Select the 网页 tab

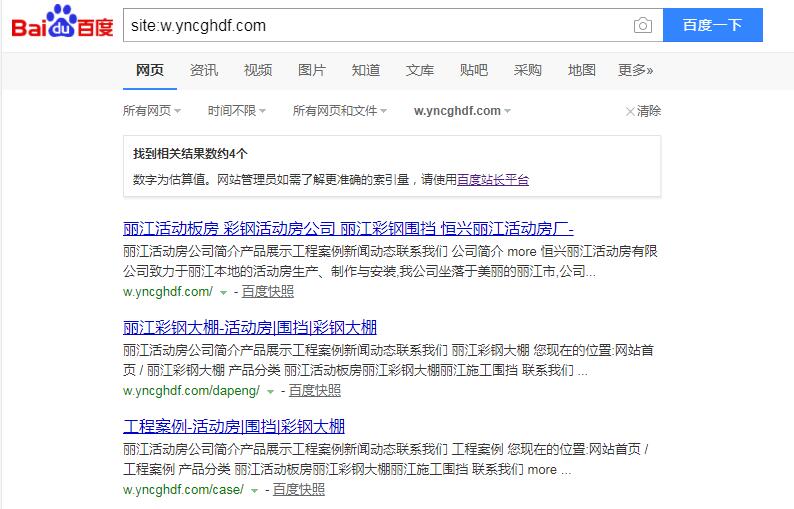click(x=149, y=70)
